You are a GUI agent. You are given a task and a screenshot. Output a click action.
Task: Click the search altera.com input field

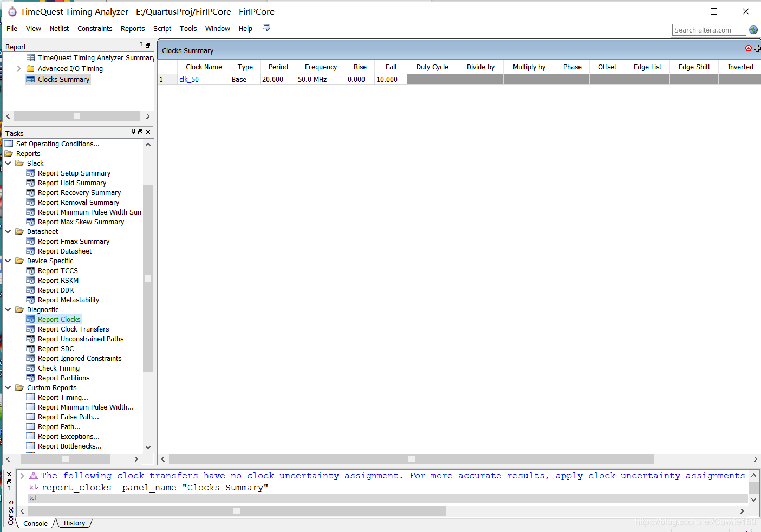pyautogui.click(x=709, y=30)
